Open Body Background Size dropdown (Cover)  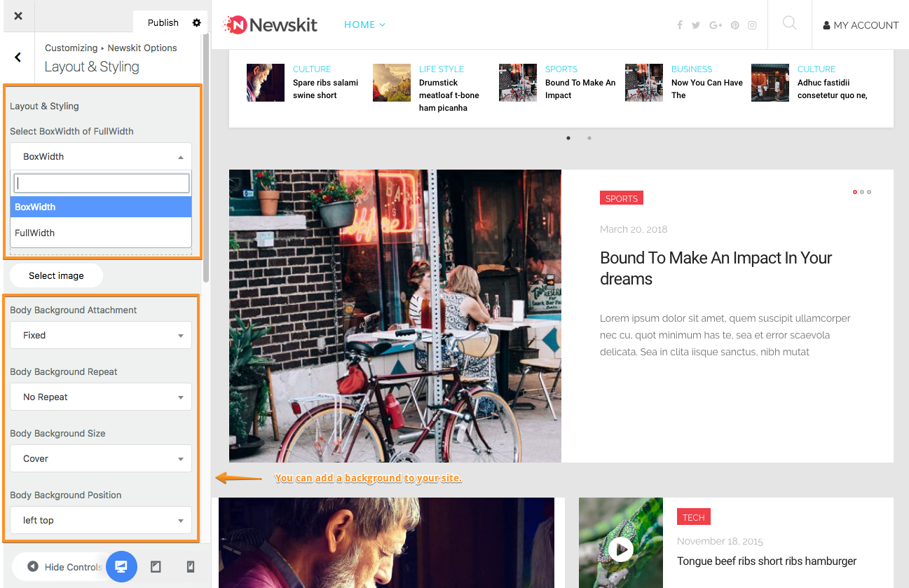tap(101, 458)
